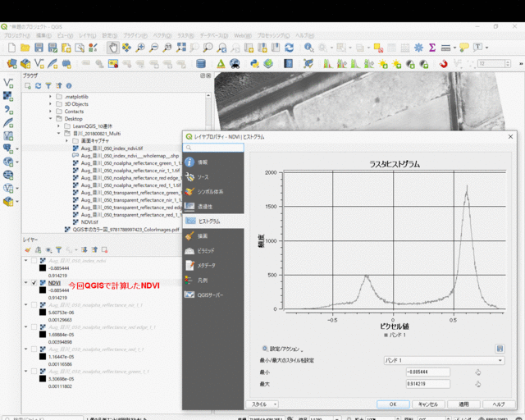Screen dimensions: 525x420
Task: Click the Save Project disk icon
Action: pos(39,48)
